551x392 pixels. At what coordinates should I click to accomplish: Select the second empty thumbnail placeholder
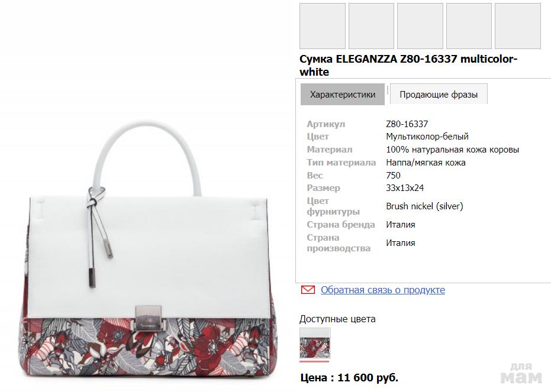372,26
